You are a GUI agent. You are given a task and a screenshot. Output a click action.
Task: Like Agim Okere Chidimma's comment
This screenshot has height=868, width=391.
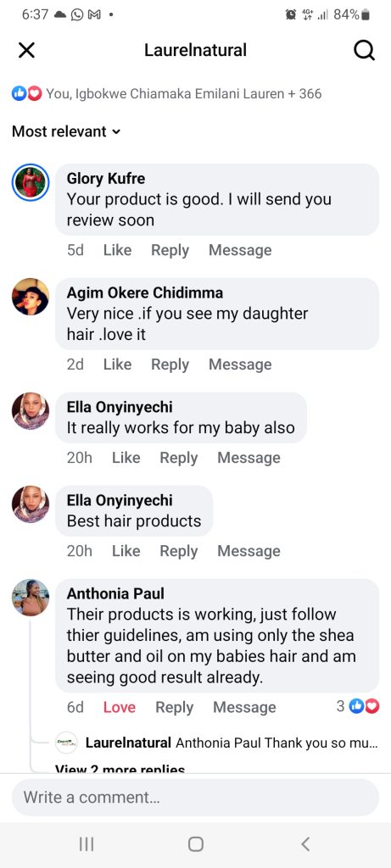tap(117, 364)
